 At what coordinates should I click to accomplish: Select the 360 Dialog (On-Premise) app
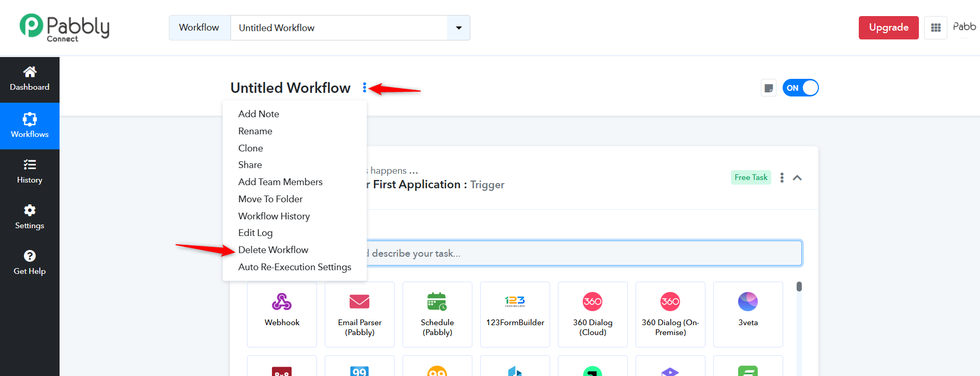coord(670,314)
